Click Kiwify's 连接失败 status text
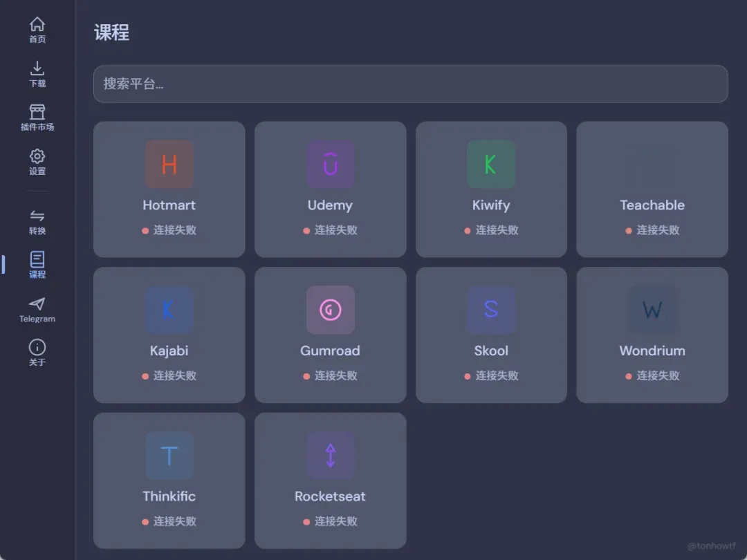This screenshot has height=560, width=747. [x=497, y=230]
